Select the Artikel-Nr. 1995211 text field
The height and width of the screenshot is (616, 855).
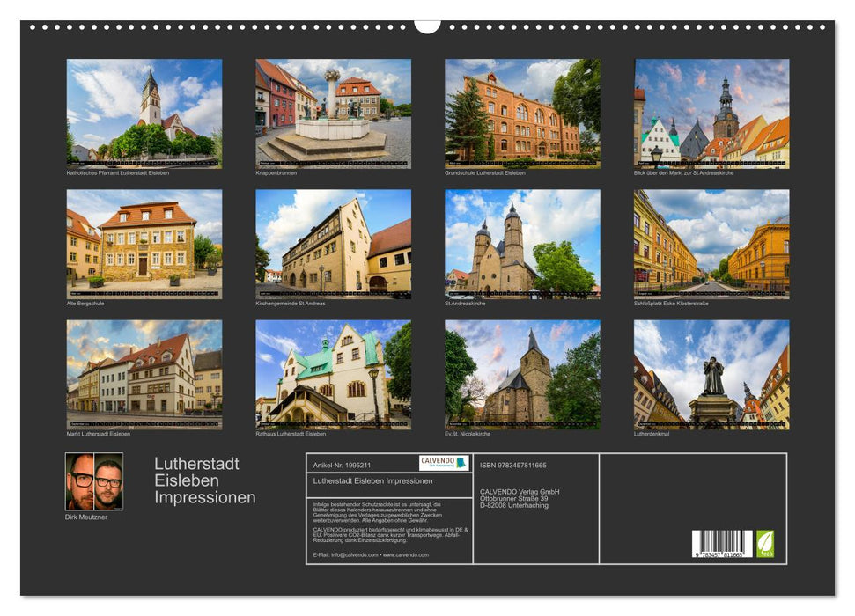[x=342, y=464]
